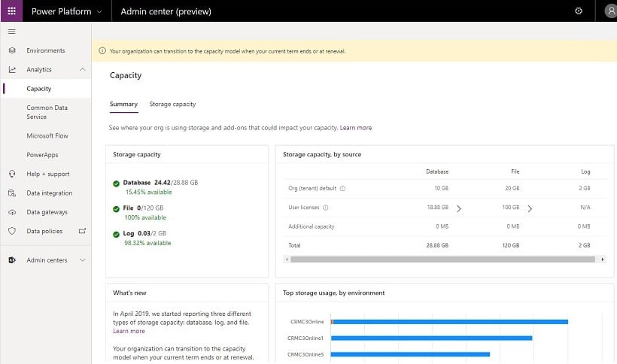Click the Additional capacity row label
This screenshot has height=364, width=617.
pyautogui.click(x=312, y=226)
